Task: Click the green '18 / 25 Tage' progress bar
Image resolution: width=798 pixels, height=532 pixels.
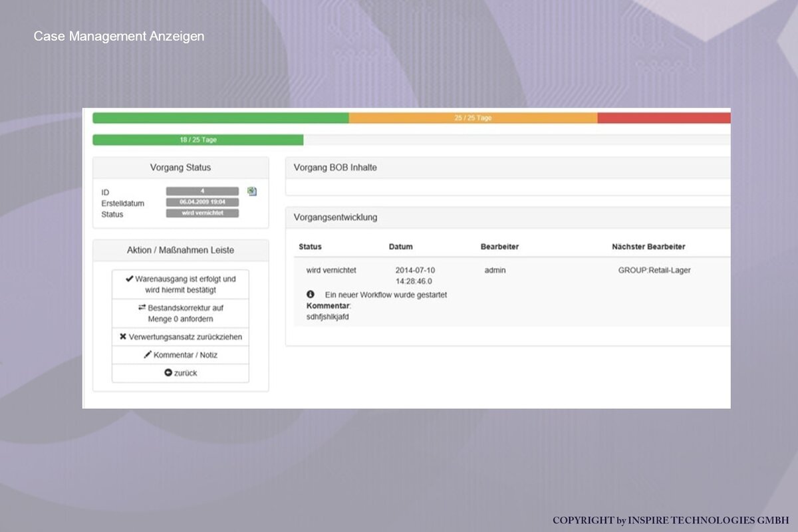Action: pos(198,140)
